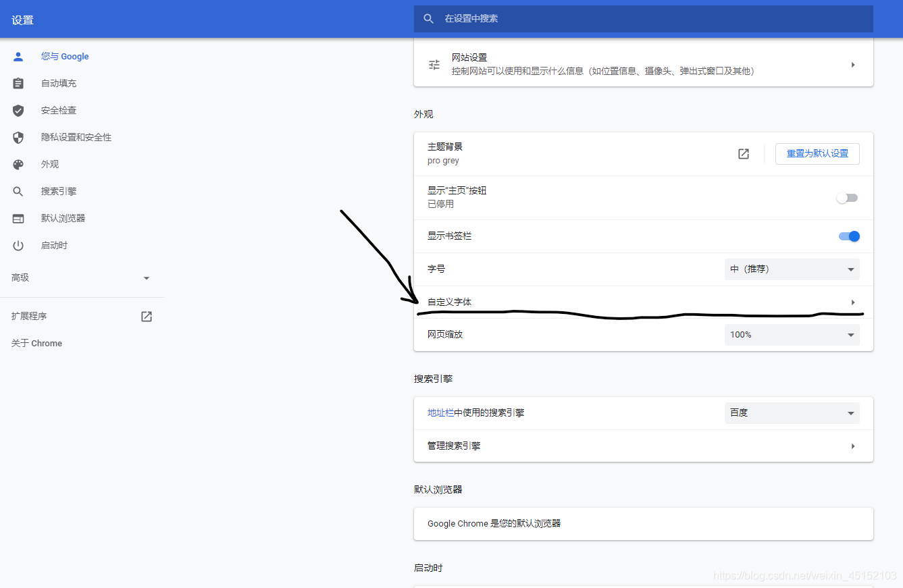Click the 外观 section heading in main content
This screenshot has width=903, height=588.
click(423, 115)
